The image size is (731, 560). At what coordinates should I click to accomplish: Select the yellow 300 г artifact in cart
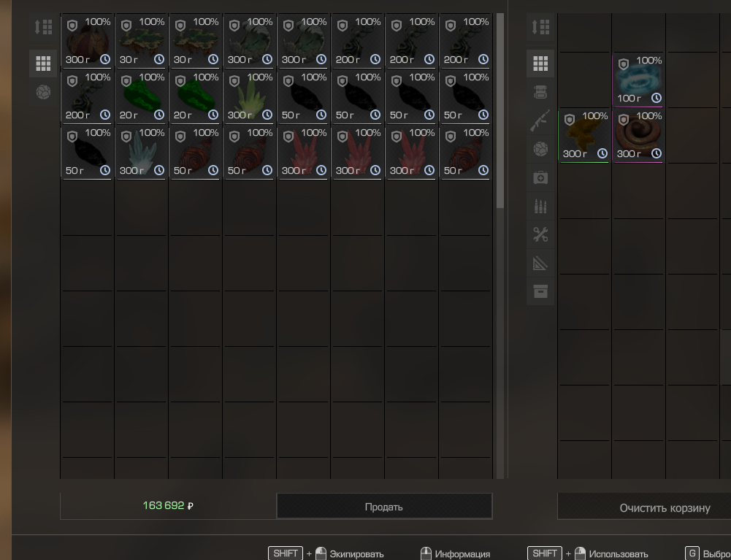[x=584, y=136]
